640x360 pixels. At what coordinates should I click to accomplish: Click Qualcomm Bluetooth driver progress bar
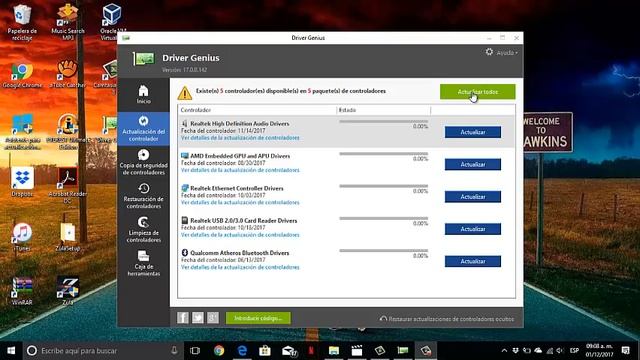tap(384, 251)
